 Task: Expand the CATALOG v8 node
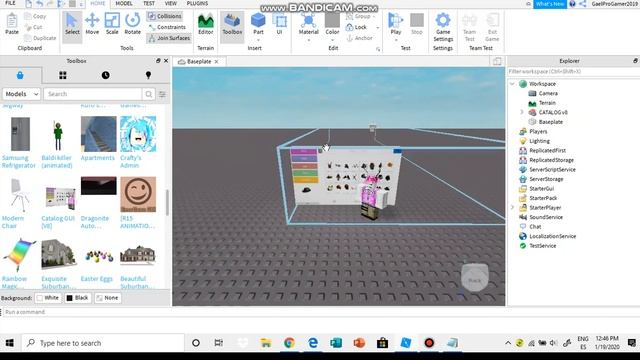point(522,112)
